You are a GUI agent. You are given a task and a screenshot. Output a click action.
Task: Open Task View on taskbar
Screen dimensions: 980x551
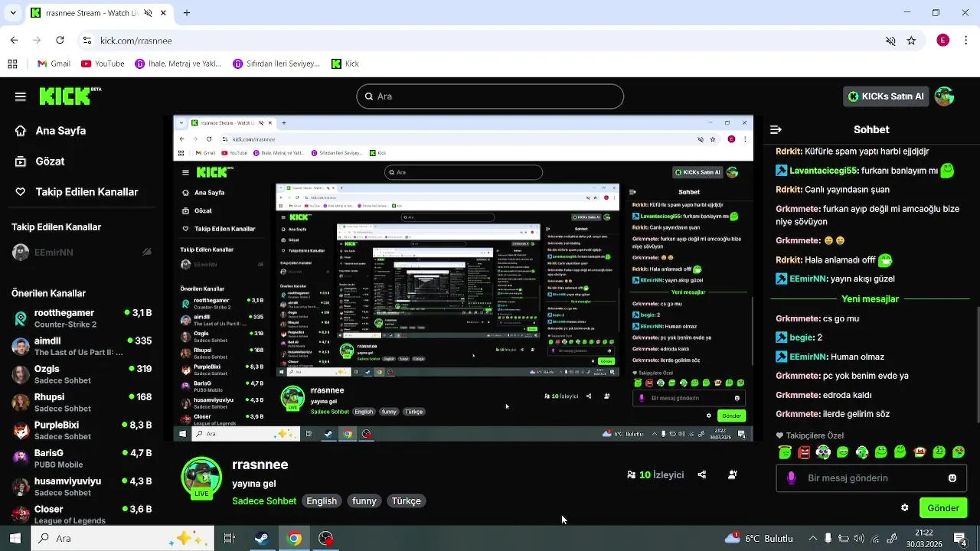(229, 539)
